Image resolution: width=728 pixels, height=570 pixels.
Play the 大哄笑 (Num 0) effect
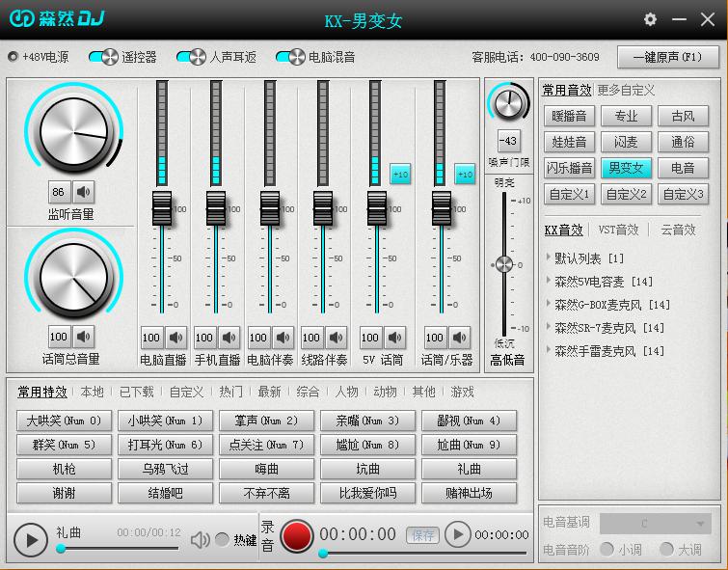click(x=64, y=421)
